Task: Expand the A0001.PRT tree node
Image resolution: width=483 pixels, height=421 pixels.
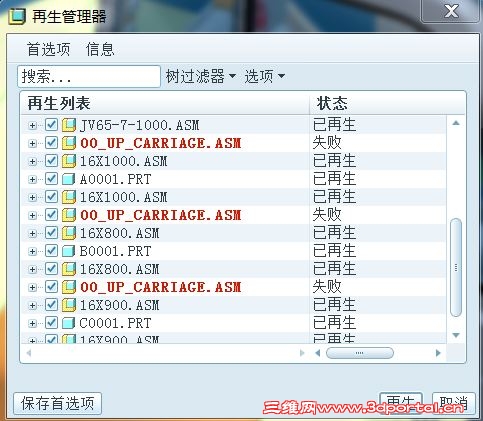Action: point(32,180)
